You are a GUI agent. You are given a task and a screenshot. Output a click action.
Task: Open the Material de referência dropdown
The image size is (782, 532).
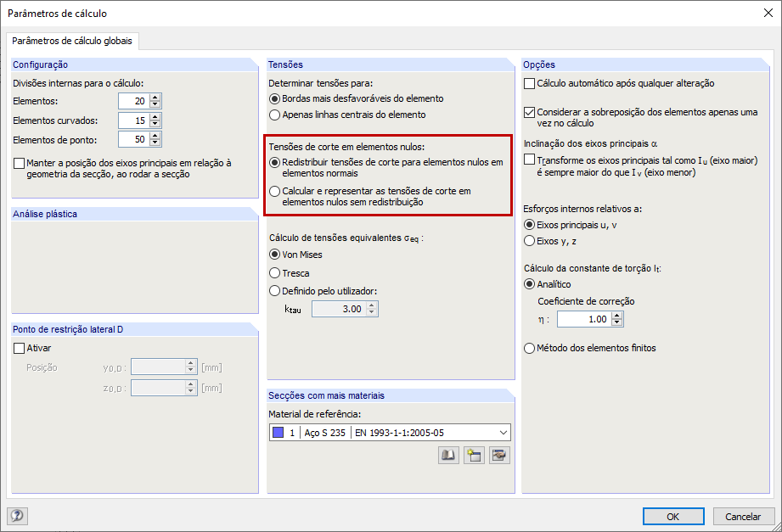pyautogui.click(x=501, y=431)
